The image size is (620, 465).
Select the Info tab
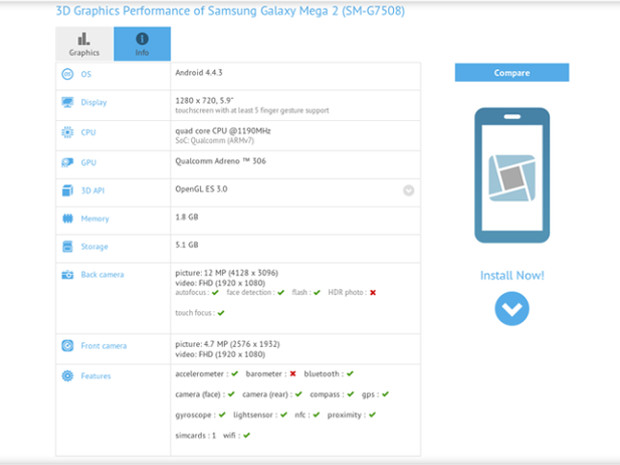[142, 44]
